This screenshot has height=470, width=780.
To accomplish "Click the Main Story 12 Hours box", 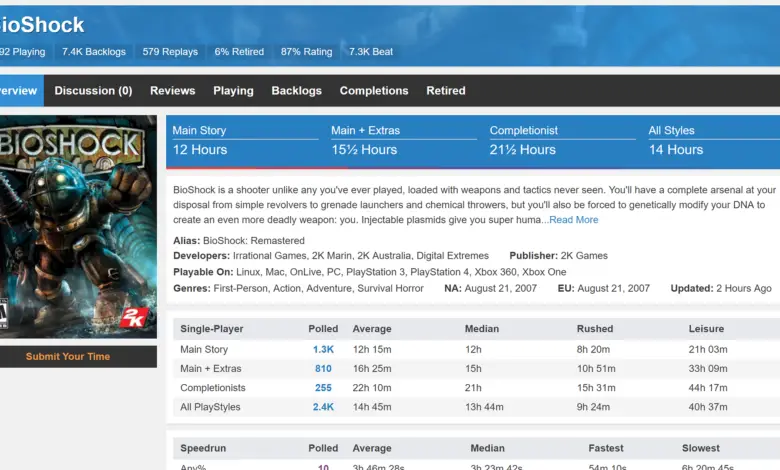I will pos(245,141).
